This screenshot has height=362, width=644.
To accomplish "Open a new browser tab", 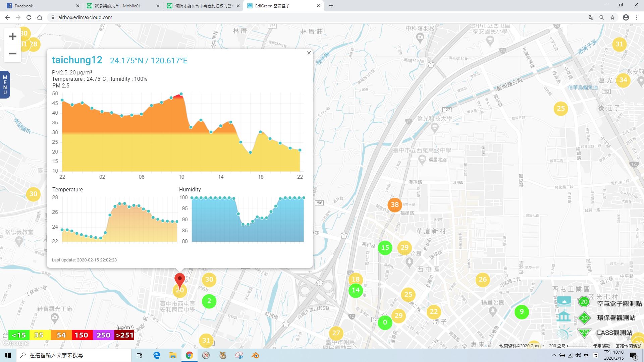I will tap(331, 6).
